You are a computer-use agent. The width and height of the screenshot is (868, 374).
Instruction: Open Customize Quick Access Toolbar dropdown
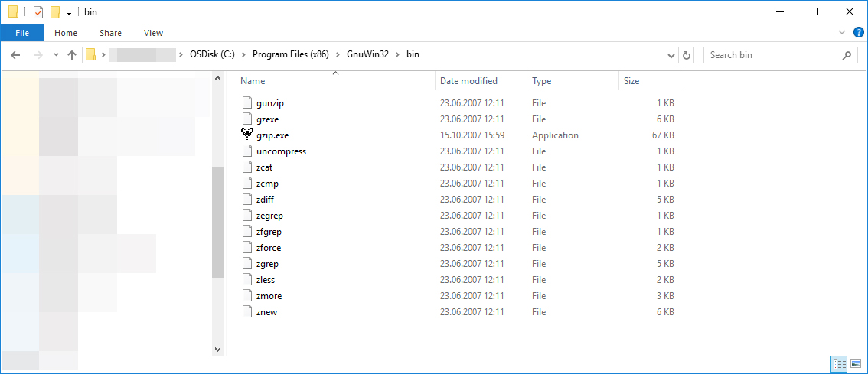tap(69, 12)
